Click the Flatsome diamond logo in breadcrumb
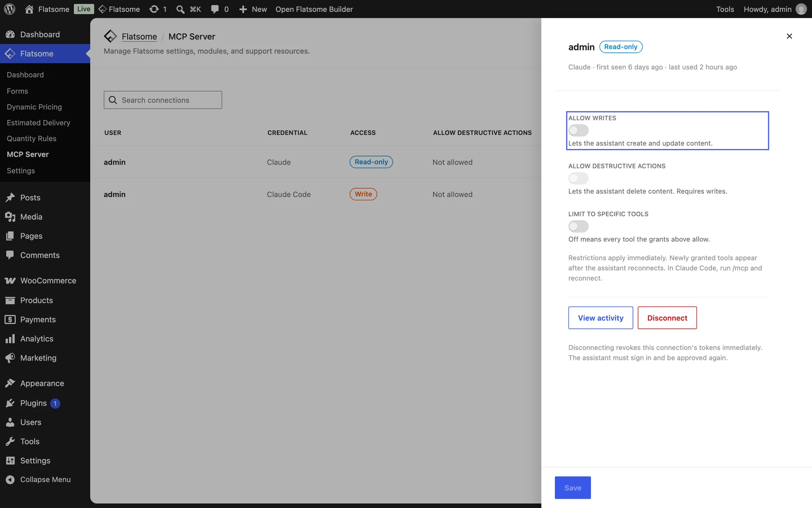The width and height of the screenshot is (812, 508). (x=110, y=36)
